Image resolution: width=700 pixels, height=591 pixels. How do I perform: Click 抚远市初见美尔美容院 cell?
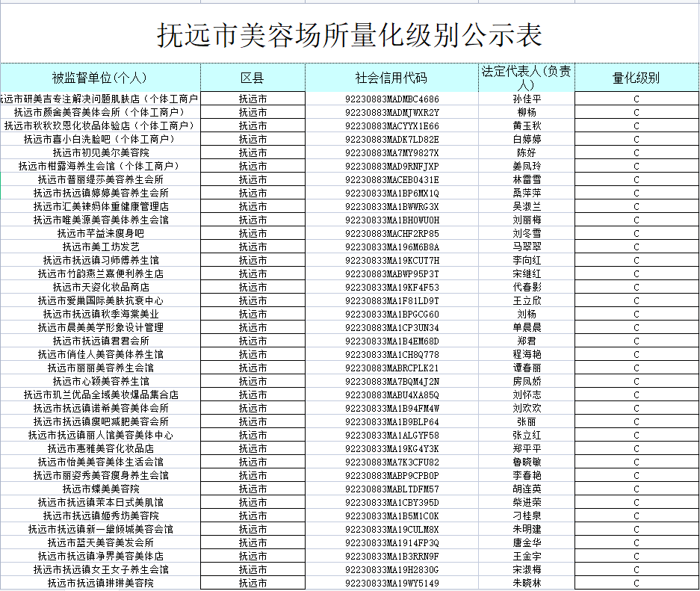pyautogui.click(x=101, y=152)
